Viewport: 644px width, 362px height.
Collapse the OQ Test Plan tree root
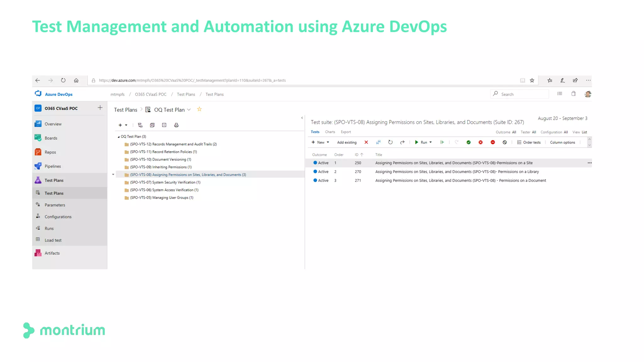[119, 137]
